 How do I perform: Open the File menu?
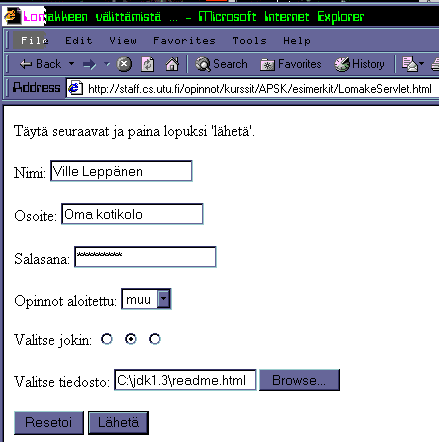pos(34,40)
